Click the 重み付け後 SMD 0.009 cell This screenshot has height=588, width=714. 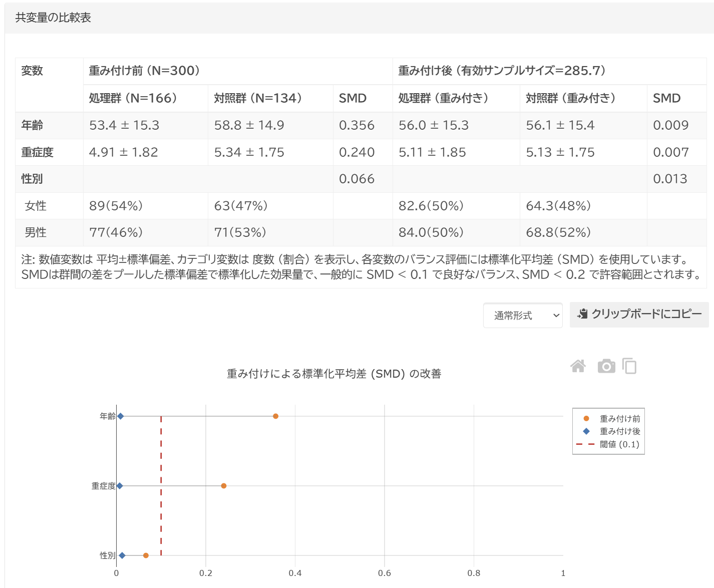pyautogui.click(x=670, y=125)
